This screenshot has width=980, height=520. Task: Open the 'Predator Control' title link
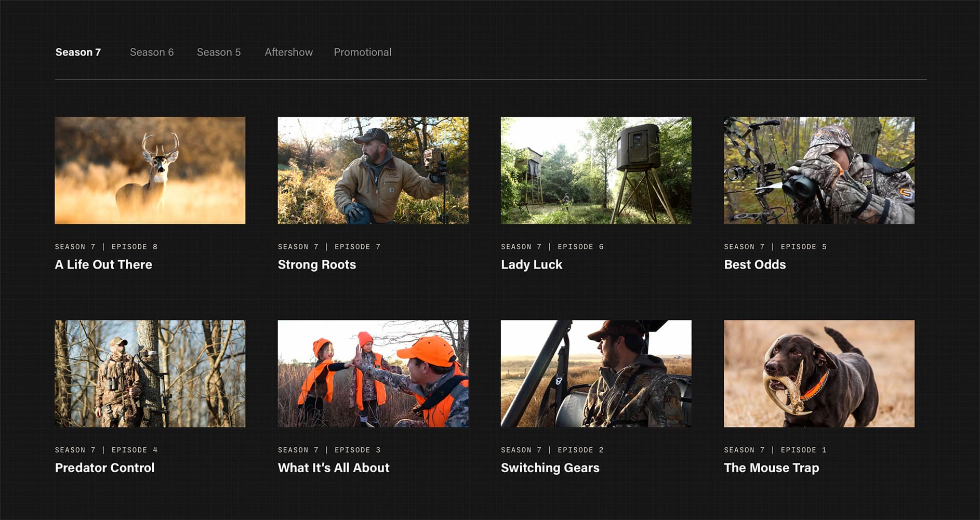point(105,468)
